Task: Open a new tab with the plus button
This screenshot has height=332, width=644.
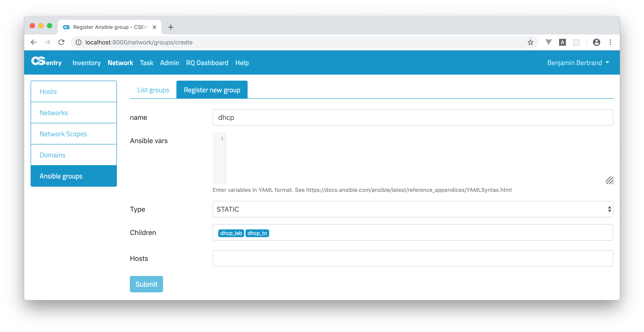Action: click(x=171, y=27)
